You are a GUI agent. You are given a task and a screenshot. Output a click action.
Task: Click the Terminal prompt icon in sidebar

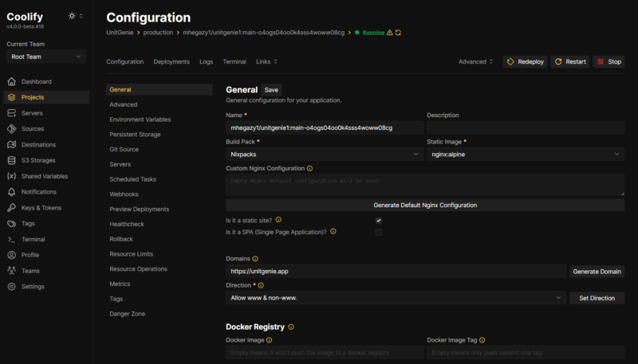(11, 239)
